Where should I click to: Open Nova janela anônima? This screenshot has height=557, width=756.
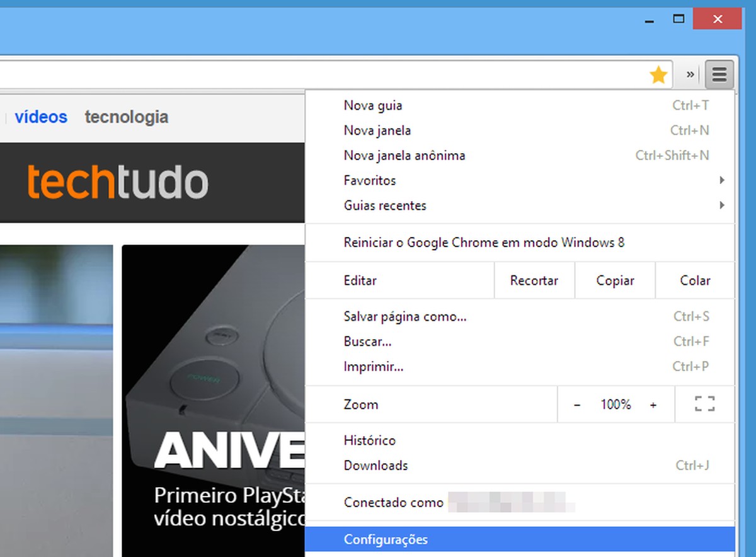[520, 155]
